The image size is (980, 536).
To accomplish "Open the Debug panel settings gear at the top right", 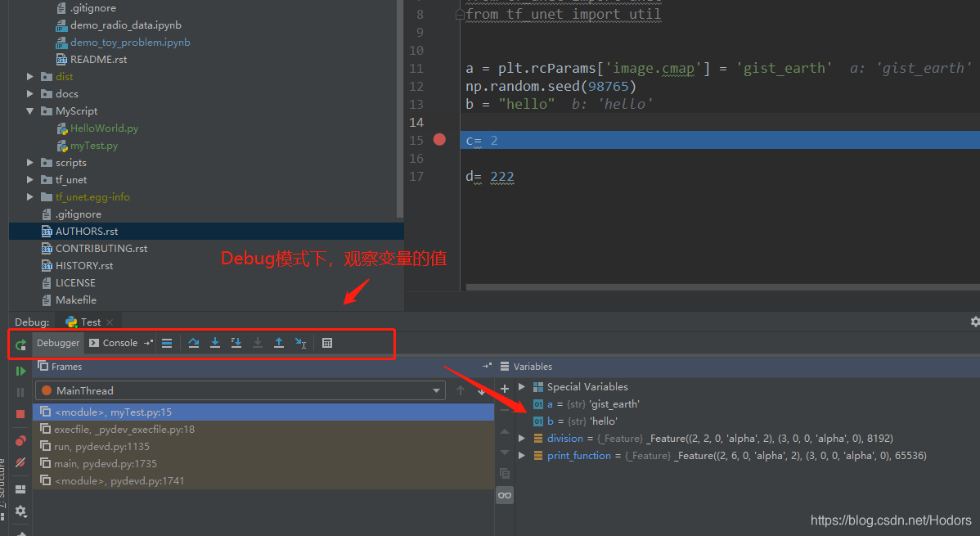I will coord(974,322).
